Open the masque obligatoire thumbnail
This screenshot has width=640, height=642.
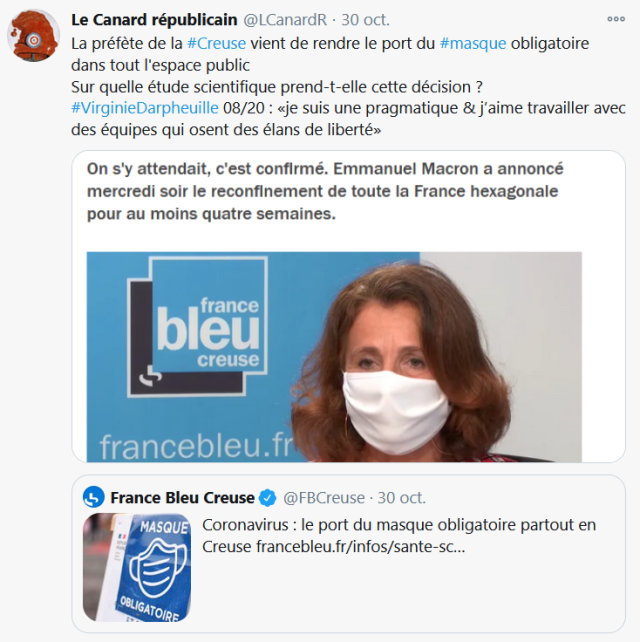pyautogui.click(x=137, y=567)
